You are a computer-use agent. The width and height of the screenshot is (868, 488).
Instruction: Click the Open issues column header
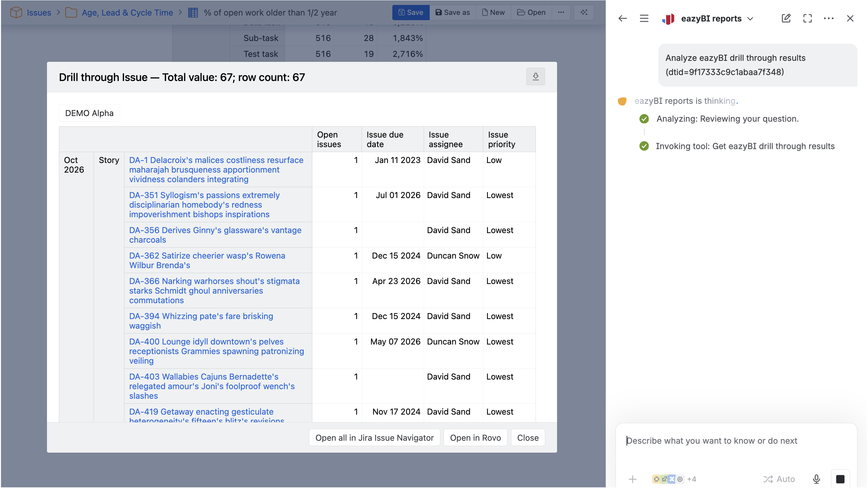point(337,139)
